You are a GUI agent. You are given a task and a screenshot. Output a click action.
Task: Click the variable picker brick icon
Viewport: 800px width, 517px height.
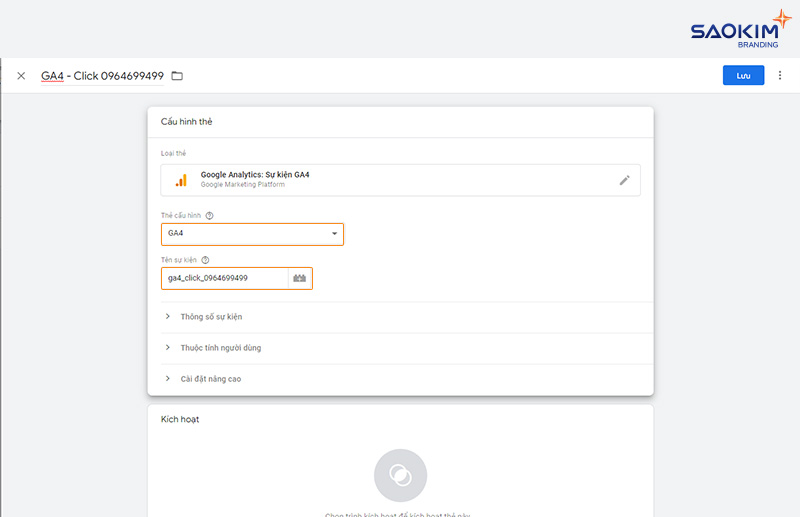(299, 278)
